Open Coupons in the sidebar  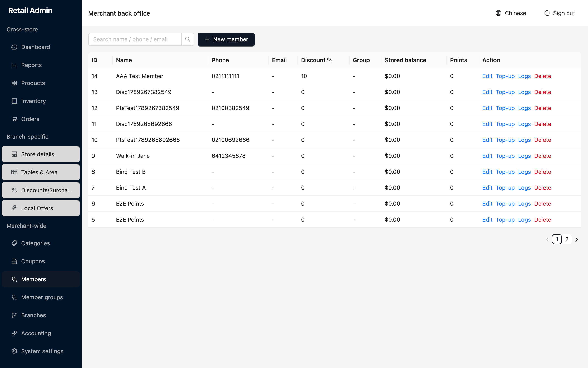coord(41,261)
